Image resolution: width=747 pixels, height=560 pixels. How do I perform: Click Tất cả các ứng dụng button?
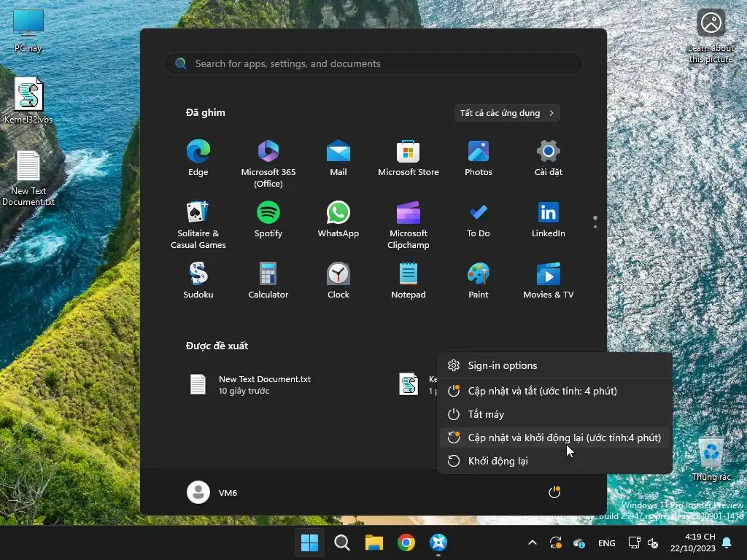coord(507,113)
